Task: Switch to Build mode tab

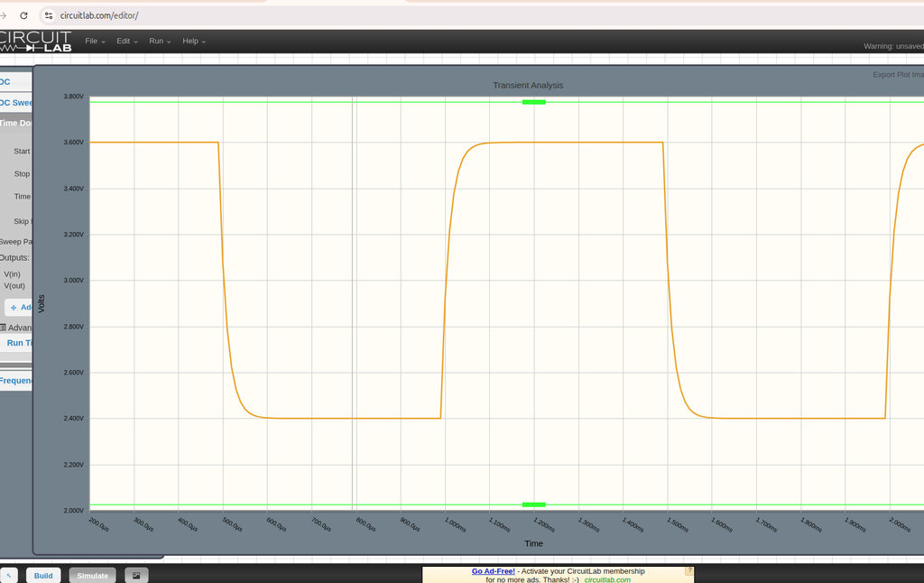Action: pyautogui.click(x=43, y=576)
